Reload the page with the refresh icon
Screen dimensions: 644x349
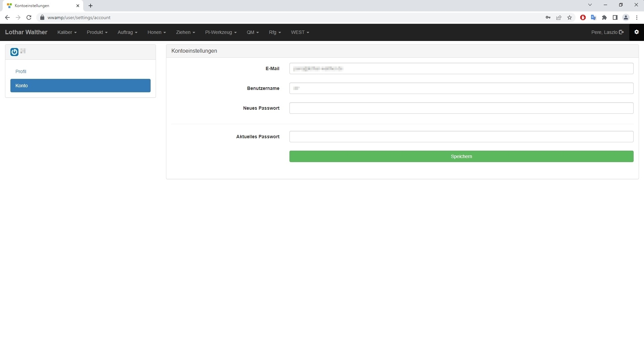29,17
